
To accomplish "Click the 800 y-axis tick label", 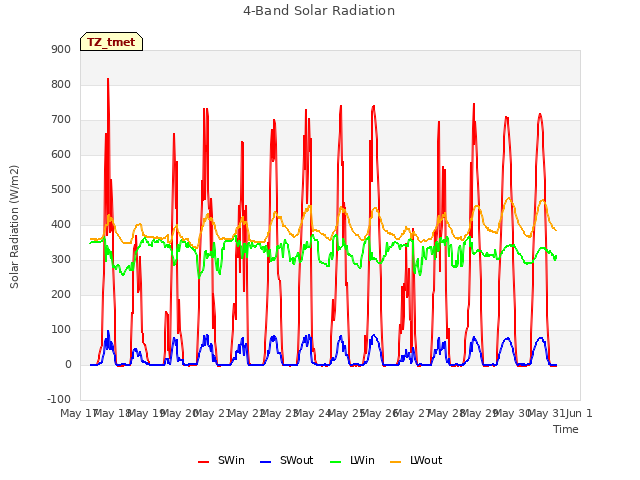I will (x=61, y=84).
